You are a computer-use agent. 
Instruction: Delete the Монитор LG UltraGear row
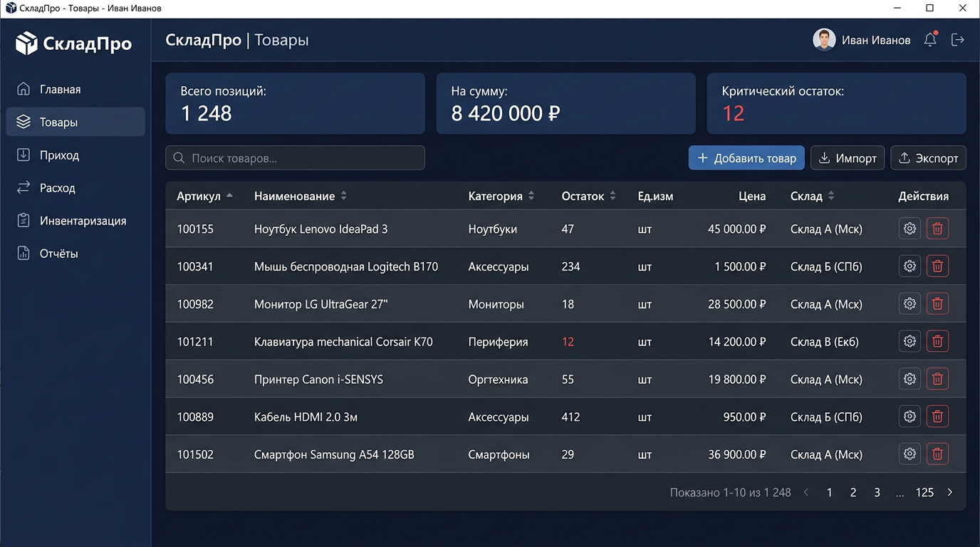point(937,303)
